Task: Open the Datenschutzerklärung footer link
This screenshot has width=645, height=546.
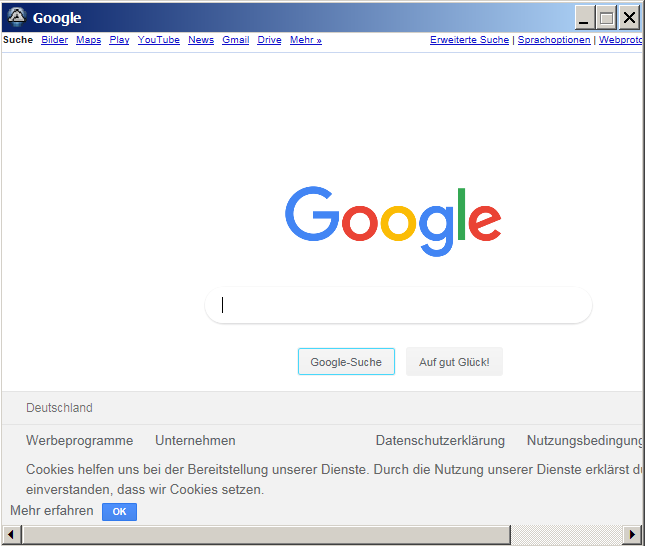Action: [x=440, y=441]
